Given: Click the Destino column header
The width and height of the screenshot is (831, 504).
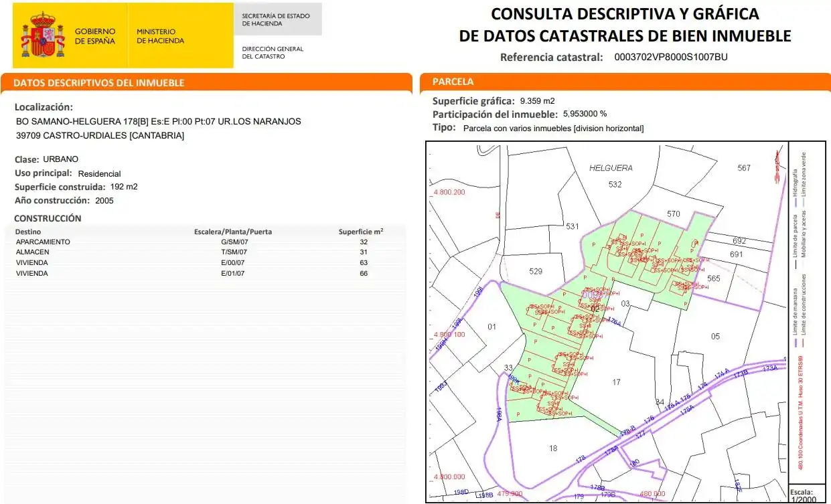Looking at the screenshot, I should pos(28,232).
